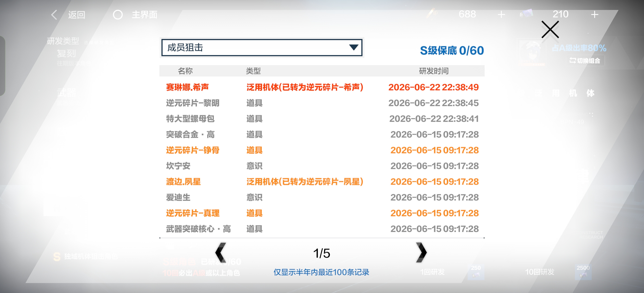
Task: Tap the S级保底 0/60 counter
Action: [x=452, y=51]
